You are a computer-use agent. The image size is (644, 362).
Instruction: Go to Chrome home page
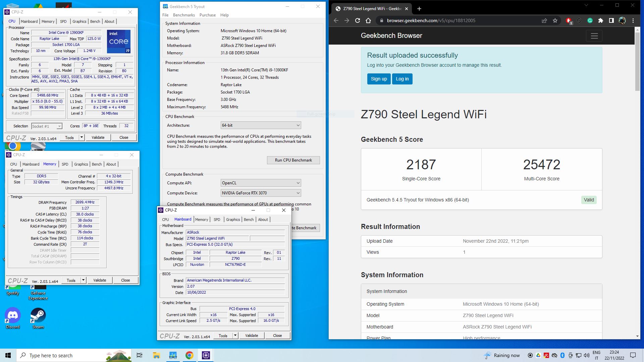point(368,20)
